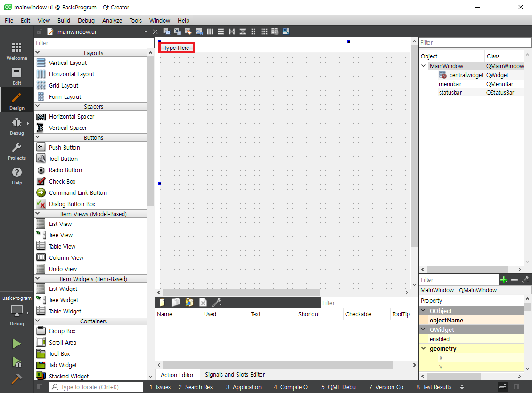532x393 pixels.
Task: Open 1 Issues output pane
Action: point(160,387)
